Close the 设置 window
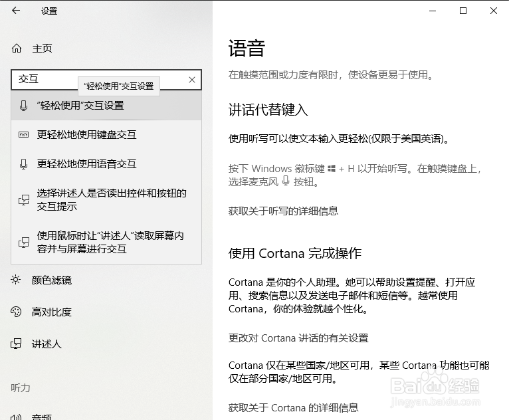This screenshot has height=420, width=509. pos(494,11)
